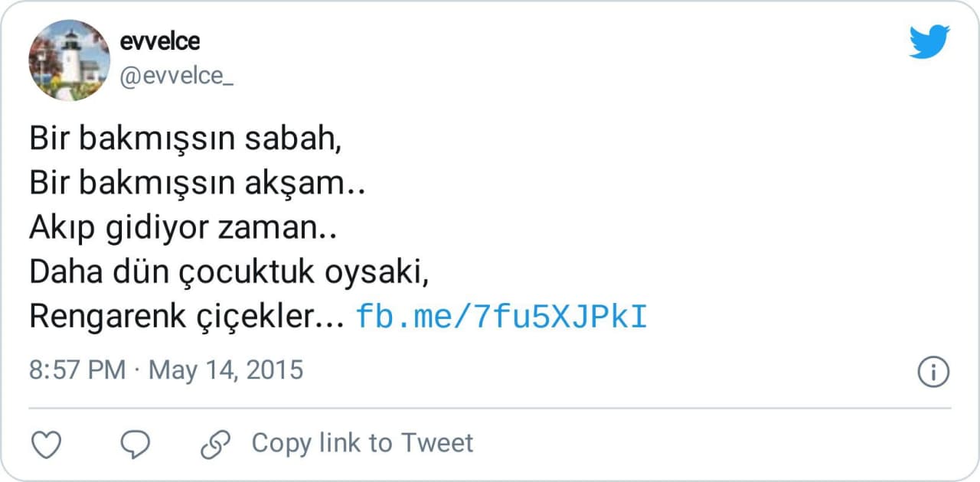
Task: Open the info circle icon
Action: pos(933,373)
